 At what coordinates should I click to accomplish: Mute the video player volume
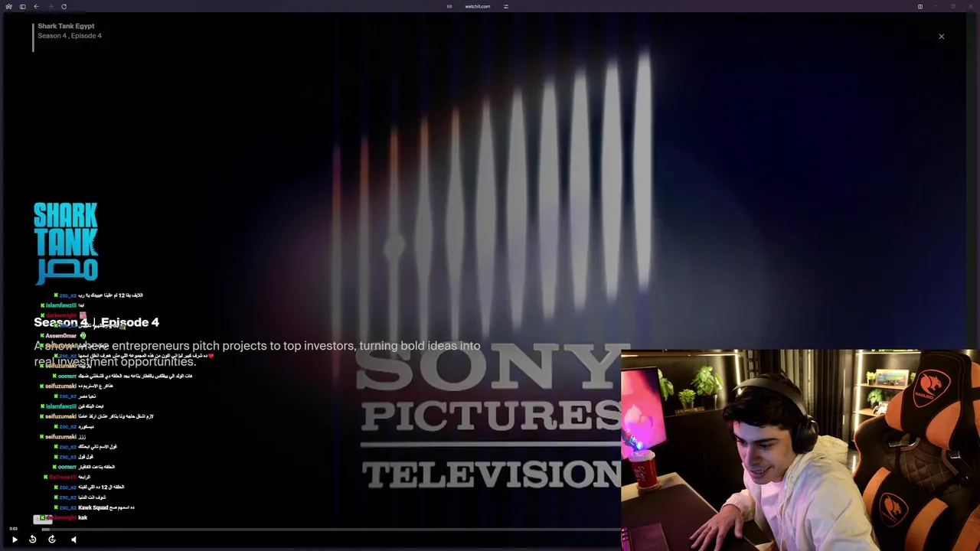(x=73, y=540)
